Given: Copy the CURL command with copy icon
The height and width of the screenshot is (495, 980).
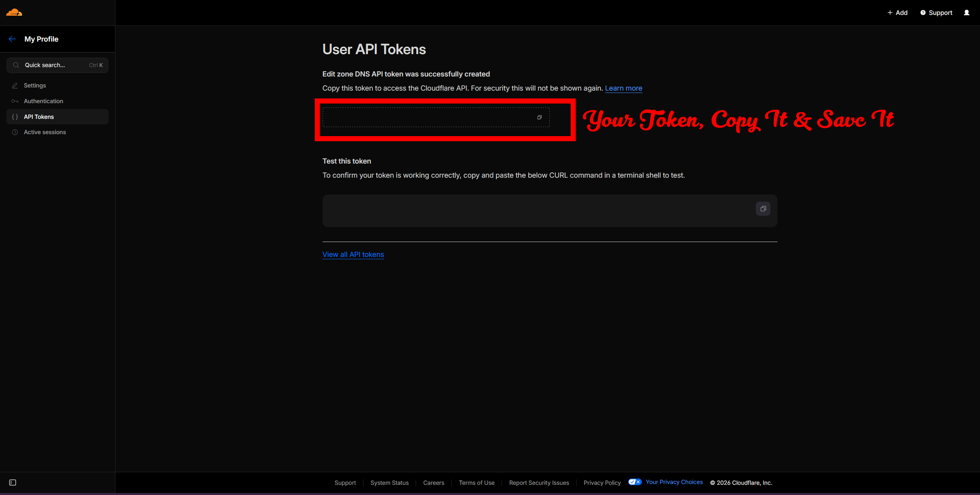Looking at the screenshot, I should point(763,209).
